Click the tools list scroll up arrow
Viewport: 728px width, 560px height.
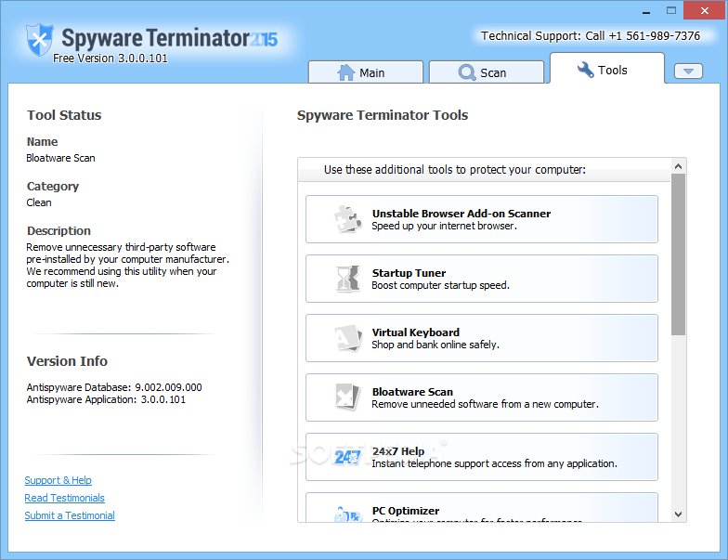tap(678, 166)
